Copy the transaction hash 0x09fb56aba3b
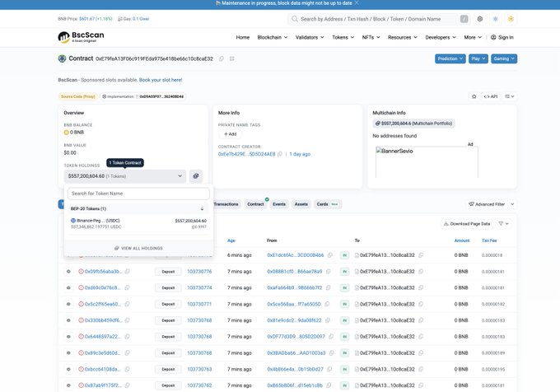Screen dimensions: 560x392 [128, 271]
